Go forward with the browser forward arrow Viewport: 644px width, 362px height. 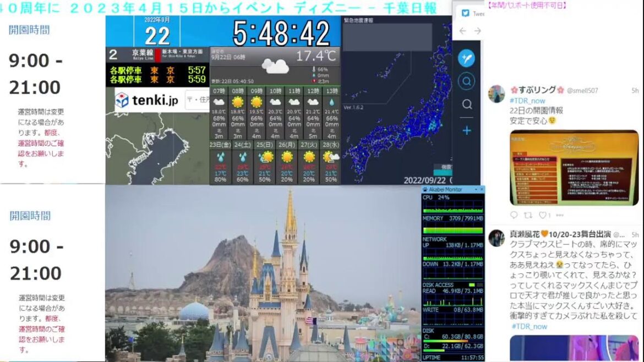[477, 31]
